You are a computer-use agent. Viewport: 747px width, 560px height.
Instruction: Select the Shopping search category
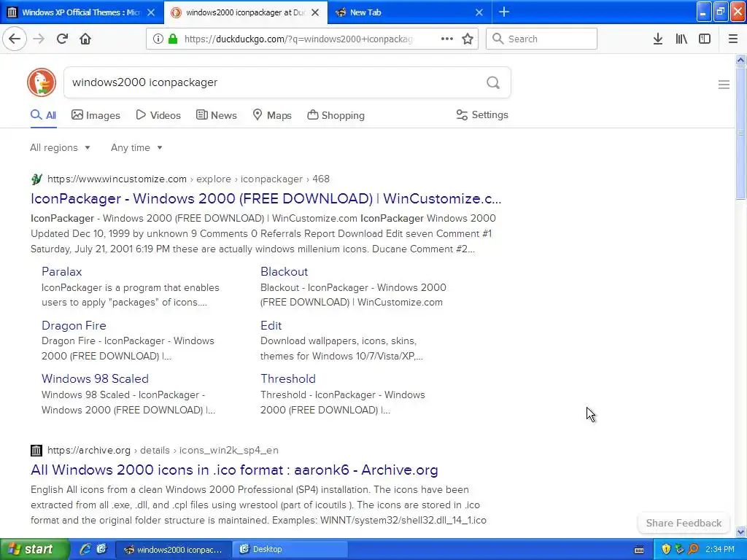coord(336,115)
